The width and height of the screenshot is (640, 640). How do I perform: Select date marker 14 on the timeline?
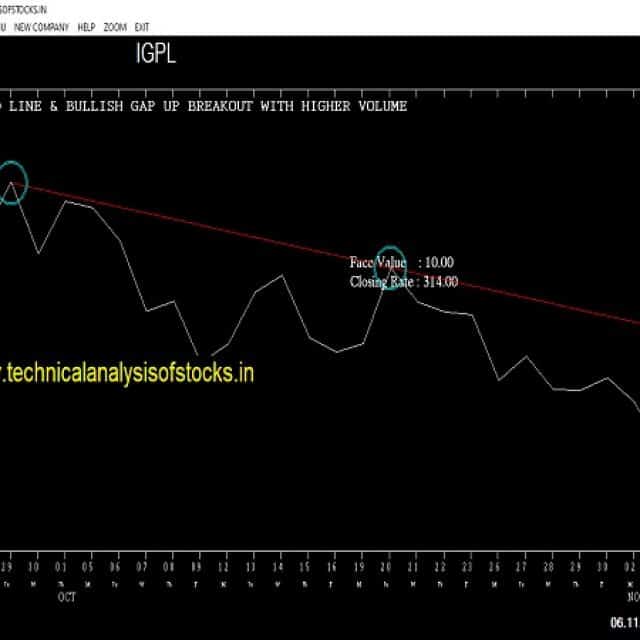278,567
